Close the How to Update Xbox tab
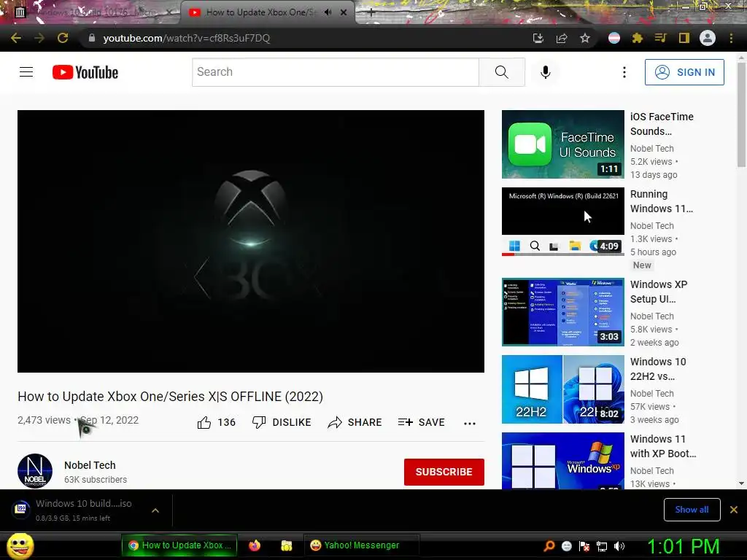The width and height of the screenshot is (747, 560). point(344,12)
